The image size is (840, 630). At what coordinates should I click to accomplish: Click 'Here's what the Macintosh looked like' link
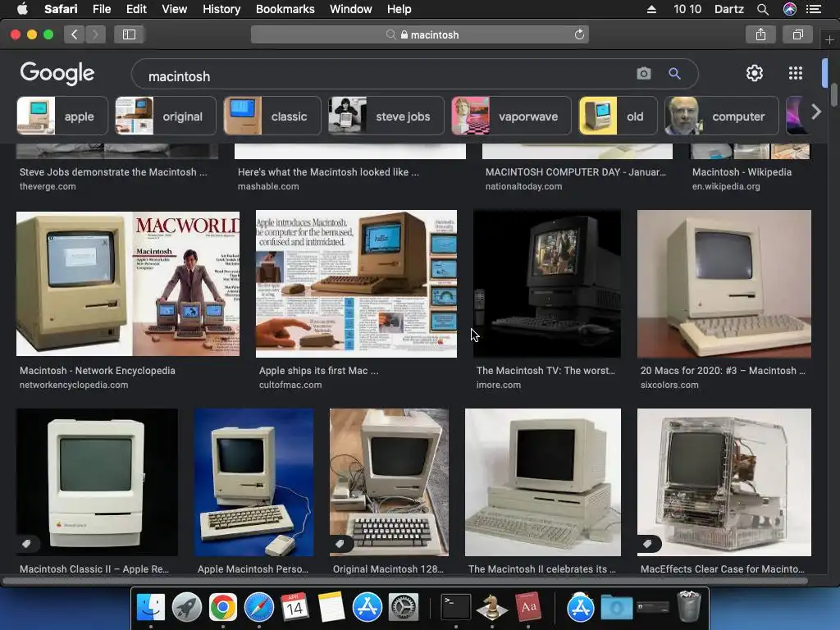click(x=328, y=172)
